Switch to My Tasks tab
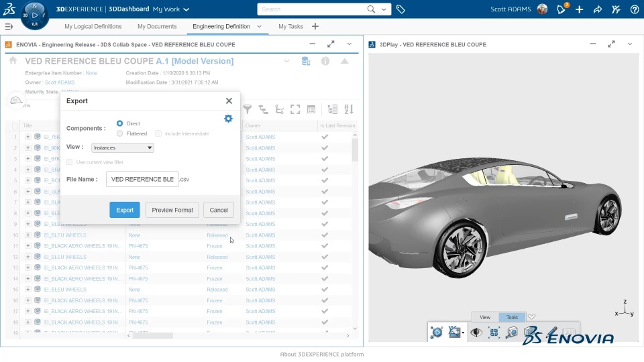The height and width of the screenshot is (362, 644). point(290,26)
